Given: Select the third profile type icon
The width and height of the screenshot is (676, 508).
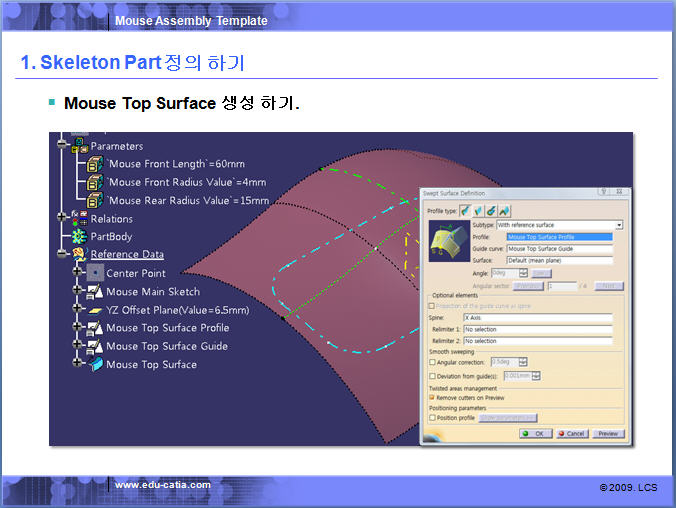Looking at the screenshot, I should (x=491, y=211).
